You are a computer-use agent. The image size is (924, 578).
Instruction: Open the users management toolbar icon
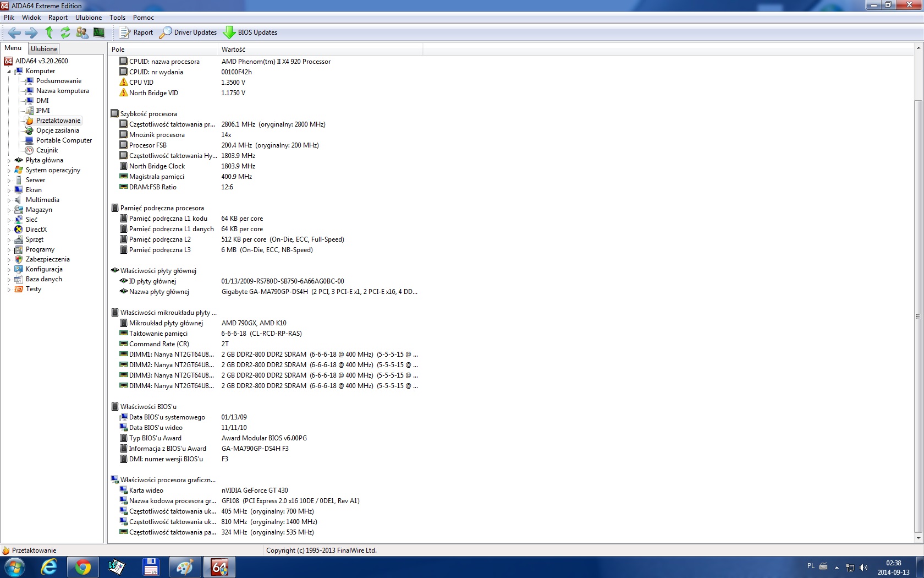[x=82, y=32]
